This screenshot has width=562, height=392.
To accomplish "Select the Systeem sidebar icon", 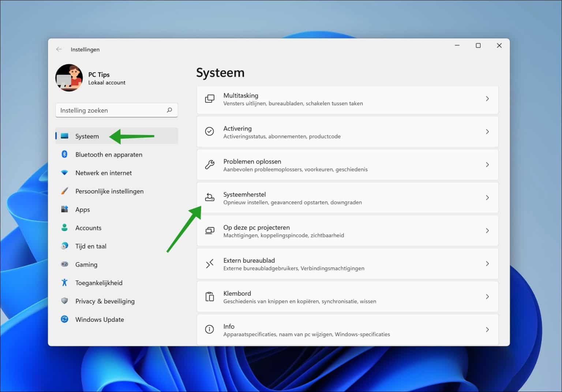I will click(64, 136).
